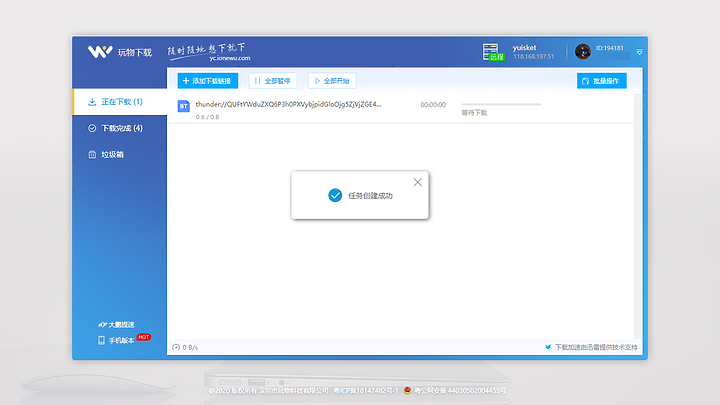Click yc.ionewu.com slogan banner
Screen dimensions: 720x405
(x=209, y=52)
